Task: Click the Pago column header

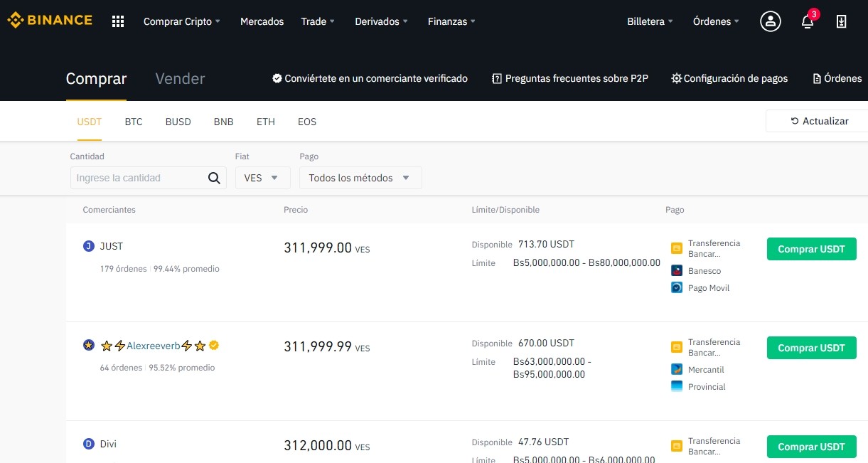Action: pyautogui.click(x=675, y=210)
